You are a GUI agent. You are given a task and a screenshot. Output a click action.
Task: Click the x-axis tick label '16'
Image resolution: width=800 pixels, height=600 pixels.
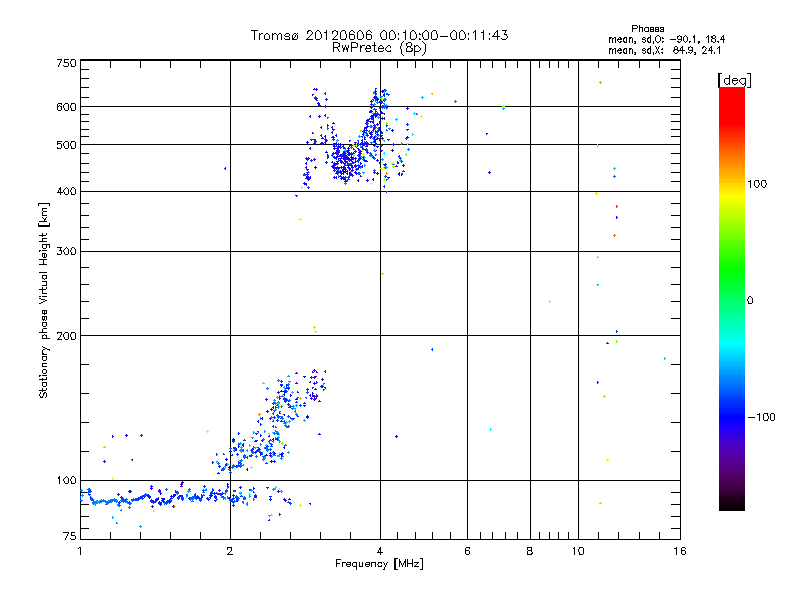point(680,551)
